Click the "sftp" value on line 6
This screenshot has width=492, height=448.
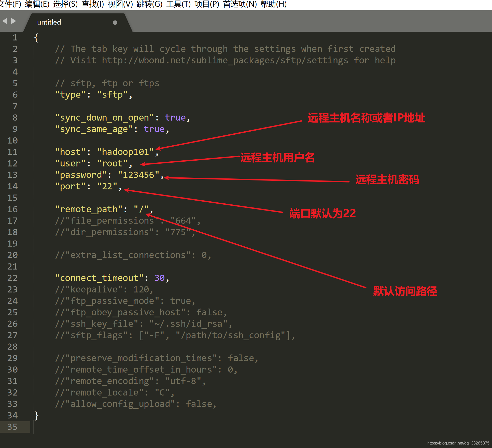(112, 95)
